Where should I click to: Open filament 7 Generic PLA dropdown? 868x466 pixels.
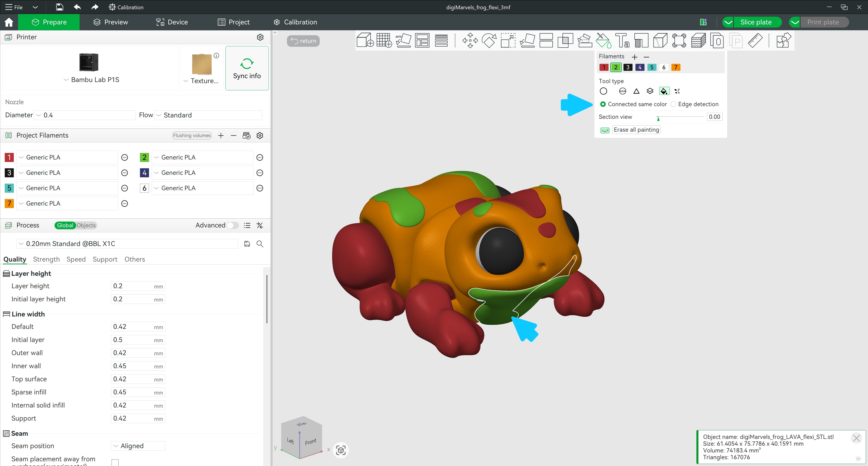[x=67, y=203]
